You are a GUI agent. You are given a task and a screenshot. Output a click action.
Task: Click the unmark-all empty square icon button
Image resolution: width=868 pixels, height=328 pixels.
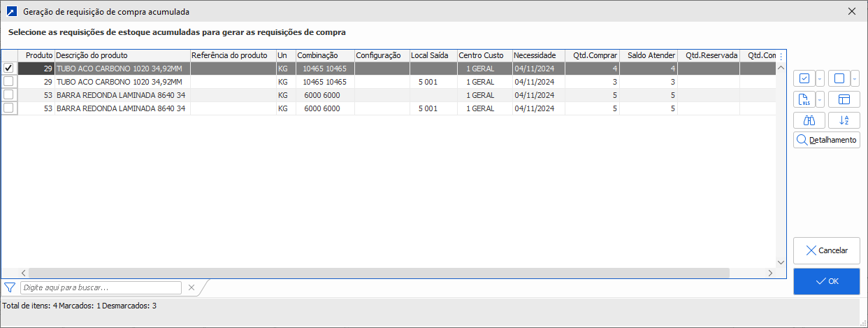click(x=838, y=78)
